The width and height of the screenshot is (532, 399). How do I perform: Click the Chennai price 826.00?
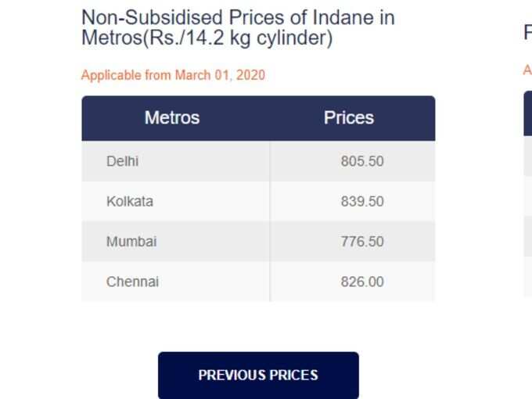click(x=362, y=282)
